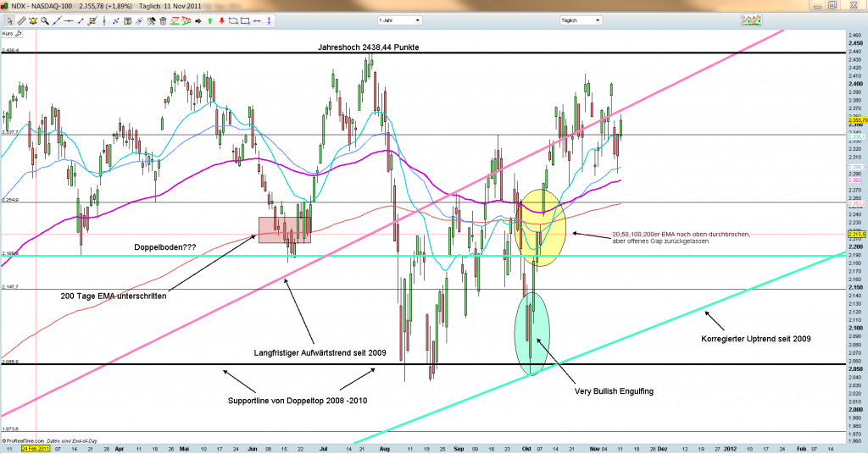
Task: Open the Kurs wrench settings icon
Action: pos(18,34)
